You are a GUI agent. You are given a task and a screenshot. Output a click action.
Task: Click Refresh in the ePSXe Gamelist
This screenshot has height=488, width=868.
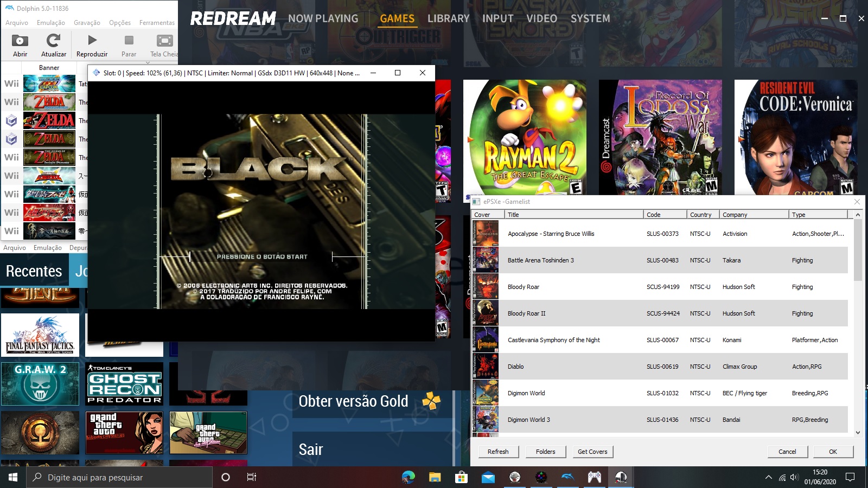click(498, 452)
